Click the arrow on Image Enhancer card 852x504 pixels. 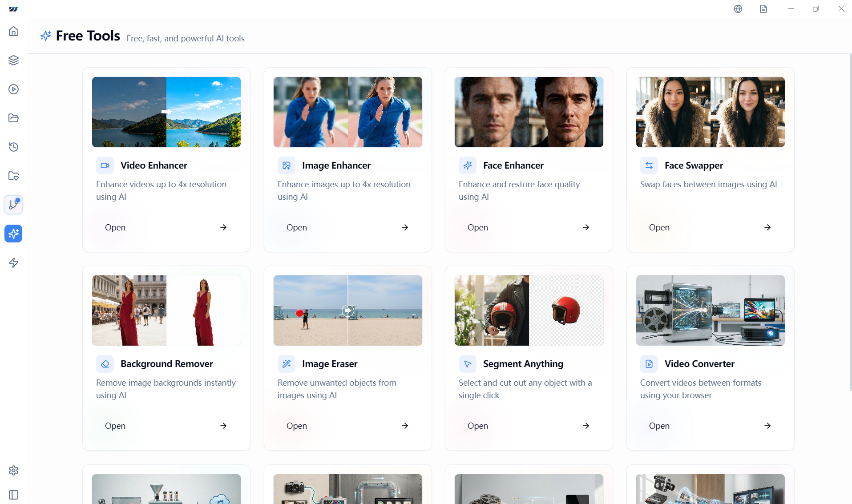point(404,227)
